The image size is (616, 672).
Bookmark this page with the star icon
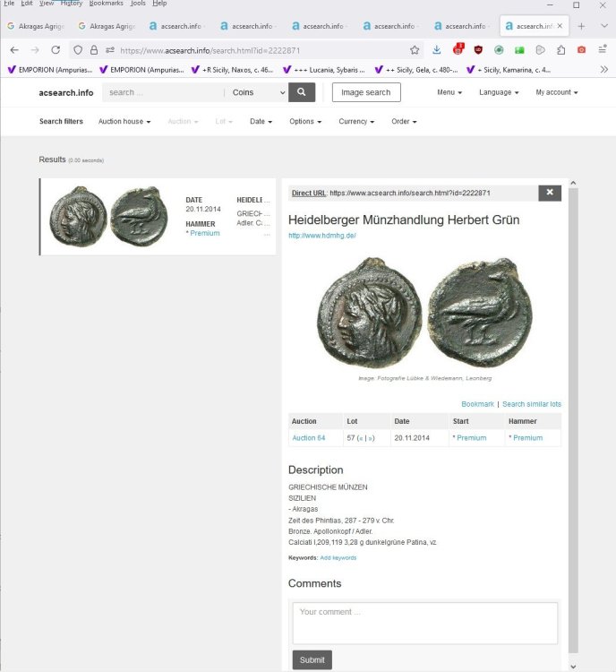click(415, 50)
